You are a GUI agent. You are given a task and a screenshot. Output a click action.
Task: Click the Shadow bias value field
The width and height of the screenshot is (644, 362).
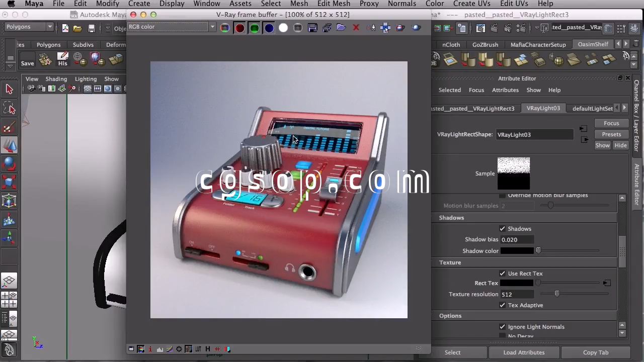[517, 240]
